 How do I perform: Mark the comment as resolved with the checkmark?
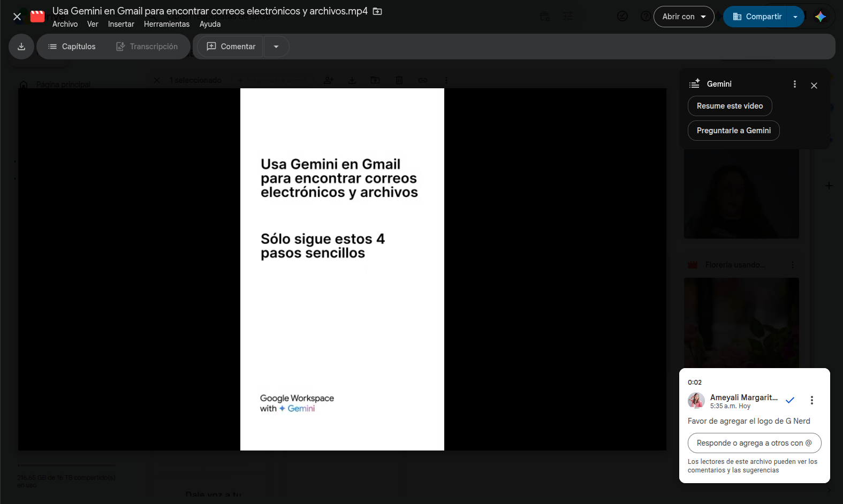(790, 400)
